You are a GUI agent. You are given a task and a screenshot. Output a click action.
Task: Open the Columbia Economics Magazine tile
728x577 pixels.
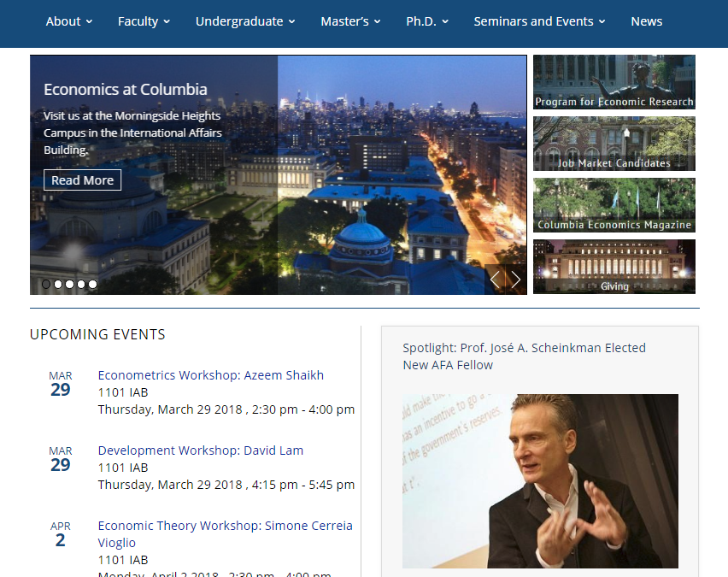tap(614, 205)
